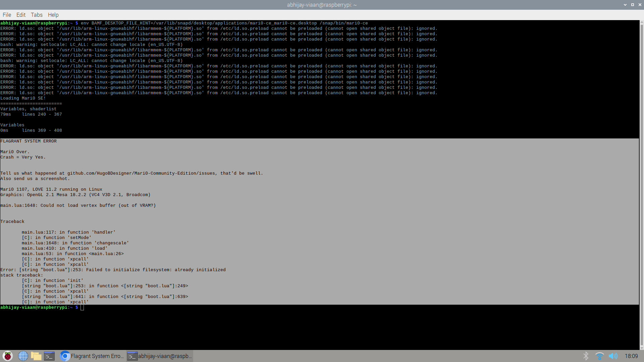644x362 pixels.
Task: Open the Edit menu
Action: click(x=21, y=15)
